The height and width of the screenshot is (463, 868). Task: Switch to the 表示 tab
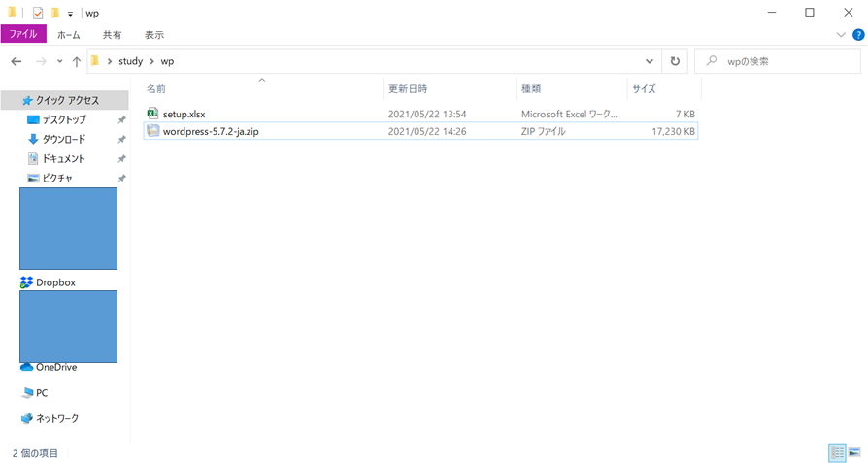click(x=153, y=34)
